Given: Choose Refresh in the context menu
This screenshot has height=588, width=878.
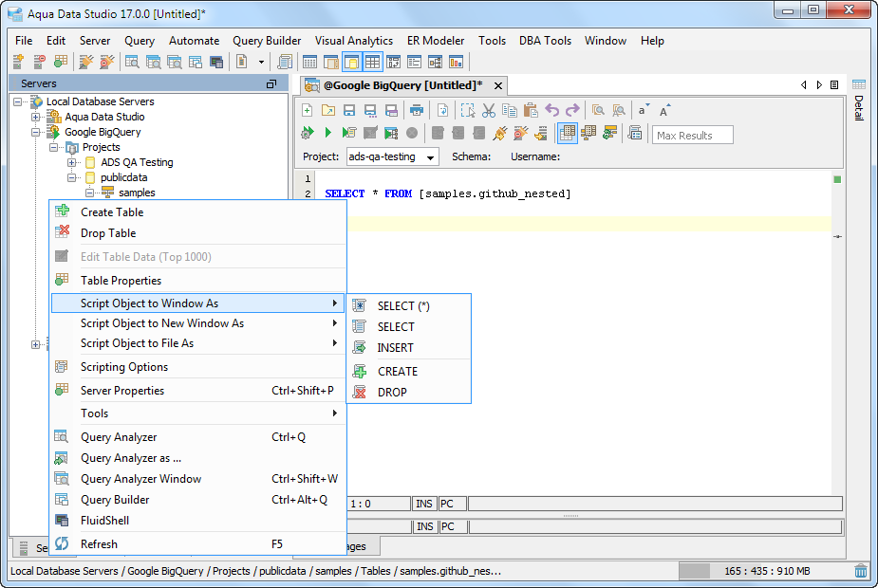Looking at the screenshot, I should pos(198,543).
